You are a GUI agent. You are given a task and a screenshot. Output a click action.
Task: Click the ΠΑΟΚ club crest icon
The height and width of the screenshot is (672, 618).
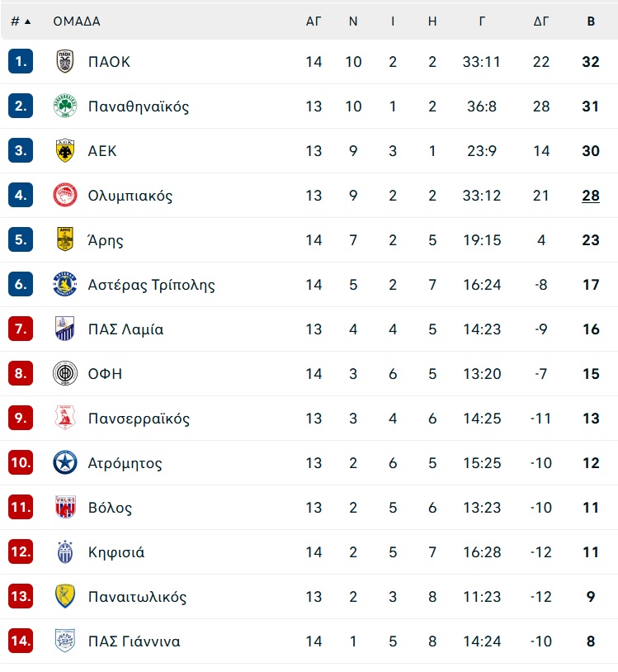(65, 61)
